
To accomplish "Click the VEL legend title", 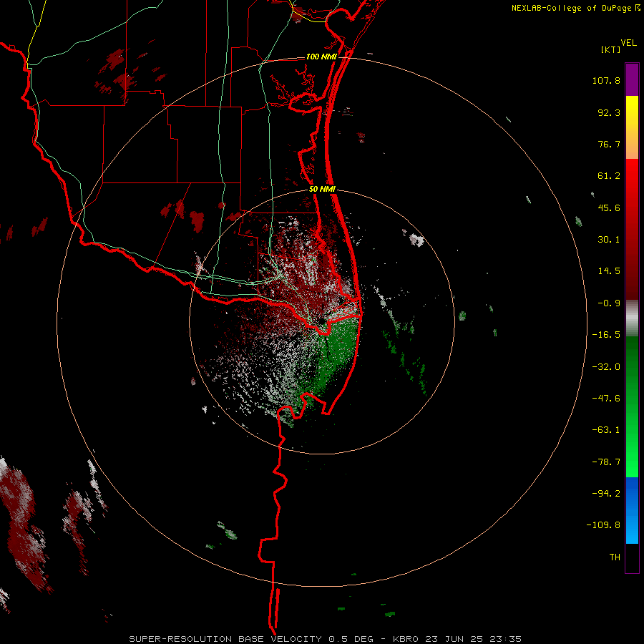I will (x=628, y=43).
